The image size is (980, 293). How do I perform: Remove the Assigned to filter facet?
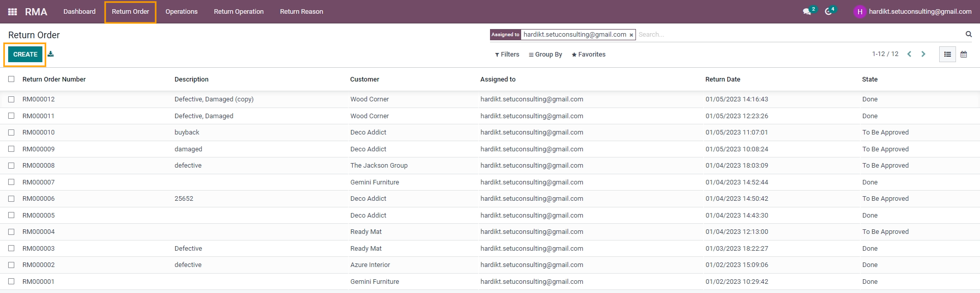point(631,35)
